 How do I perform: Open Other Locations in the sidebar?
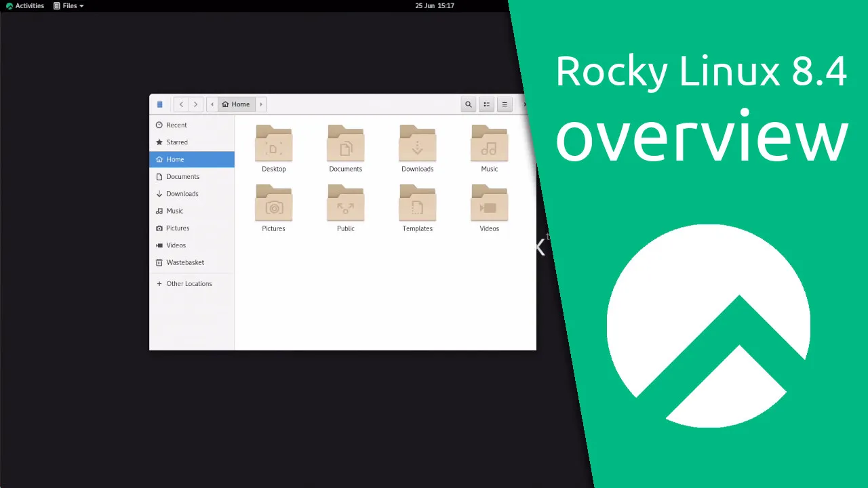192,283
